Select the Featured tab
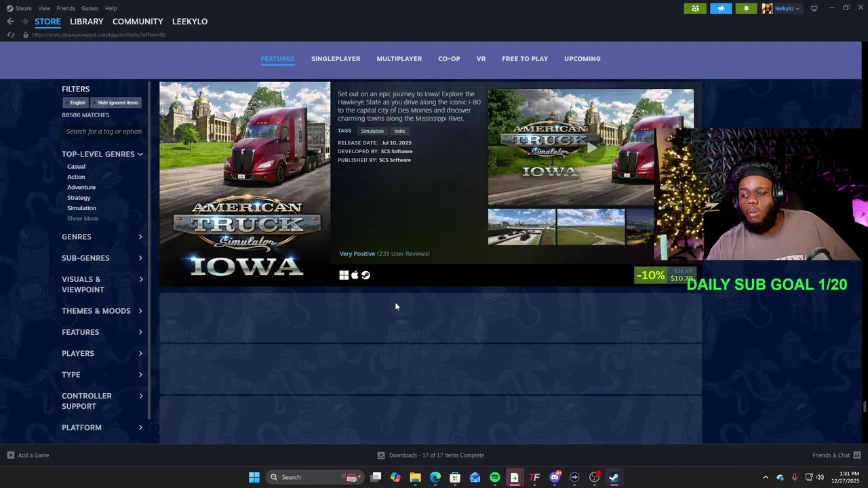Image resolution: width=868 pixels, height=488 pixels. pos(277,59)
